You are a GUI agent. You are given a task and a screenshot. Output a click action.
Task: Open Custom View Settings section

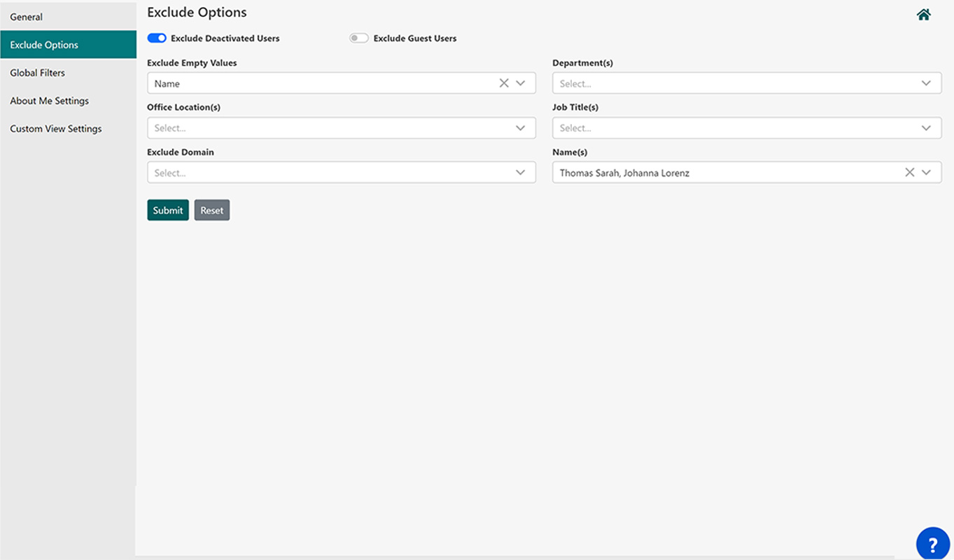(x=55, y=128)
